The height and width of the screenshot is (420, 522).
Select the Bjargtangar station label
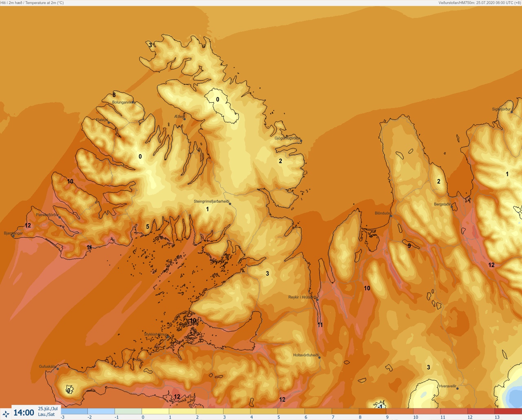[x=13, y=233]
